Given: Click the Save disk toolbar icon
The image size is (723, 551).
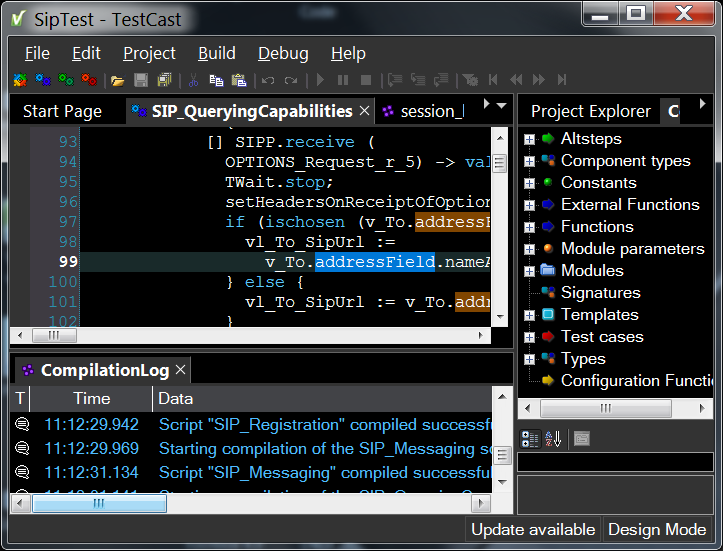Looking at the screenshot, I should [141, 80].
